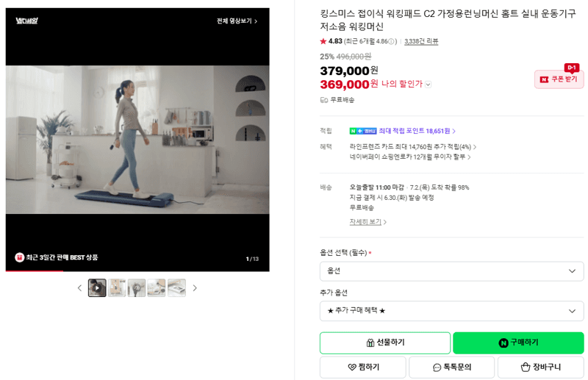Image resolution: width=588 pixels, height=380 pixels.
Task: Click the 1/13 image counter
Action: 252,259
